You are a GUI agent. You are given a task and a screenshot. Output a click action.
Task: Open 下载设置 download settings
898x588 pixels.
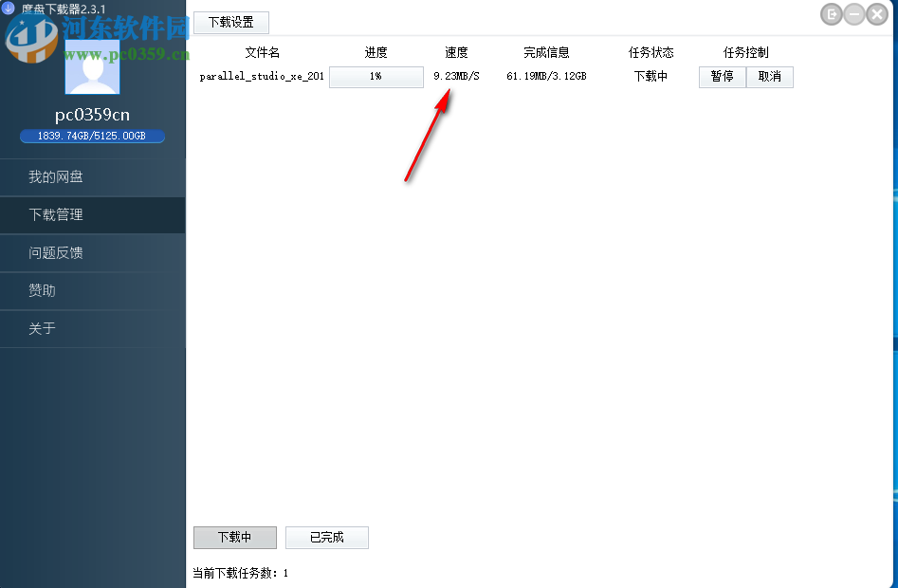[230, 22]
